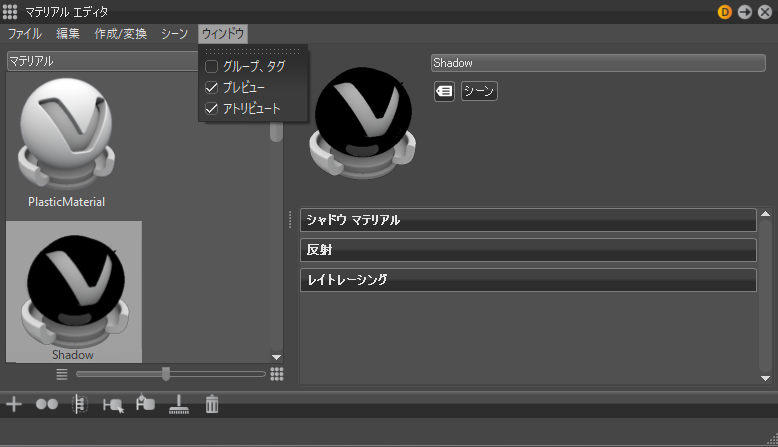This screenshot has height=447, width=778.
Task: Select the PlasticMaterial thumbnail
Action: [x=66, y=143]
